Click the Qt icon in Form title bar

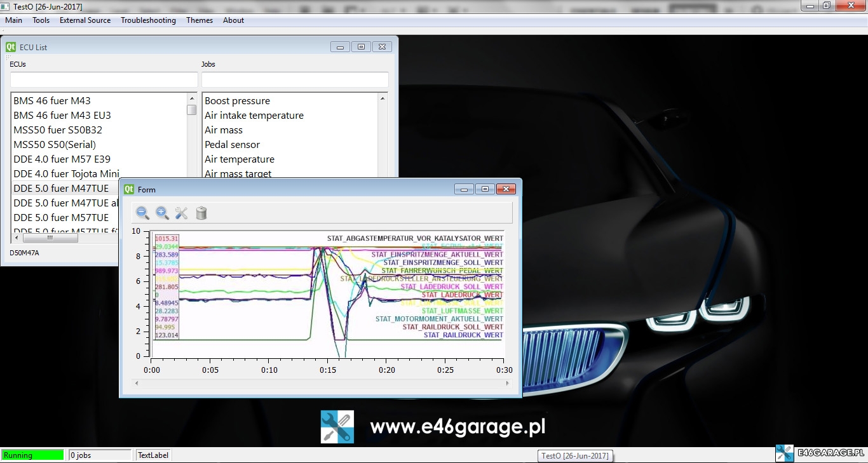click(x=129, y=189)
